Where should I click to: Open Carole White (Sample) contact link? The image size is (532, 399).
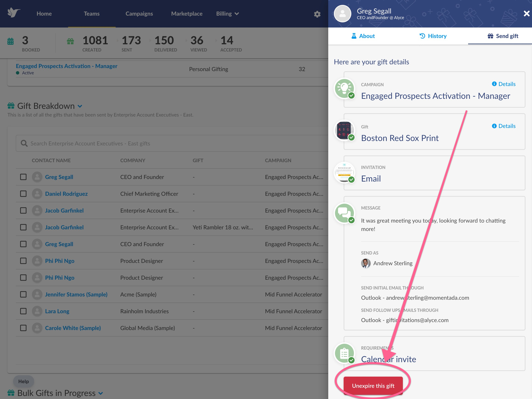tap(73, 328)
